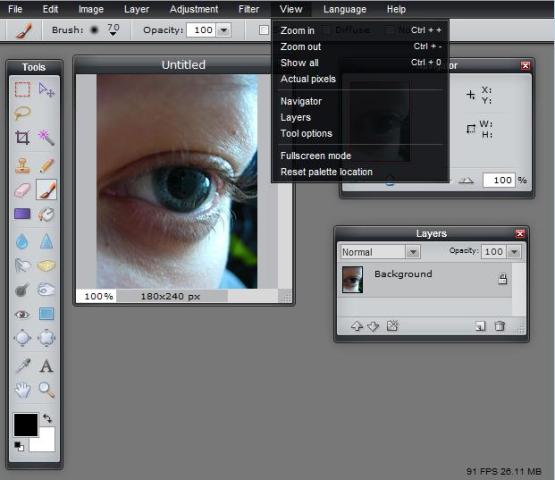The width and height of the screenshot is (555, 480).
Task: Select the Pinch tool
Action: pos(46,338)
